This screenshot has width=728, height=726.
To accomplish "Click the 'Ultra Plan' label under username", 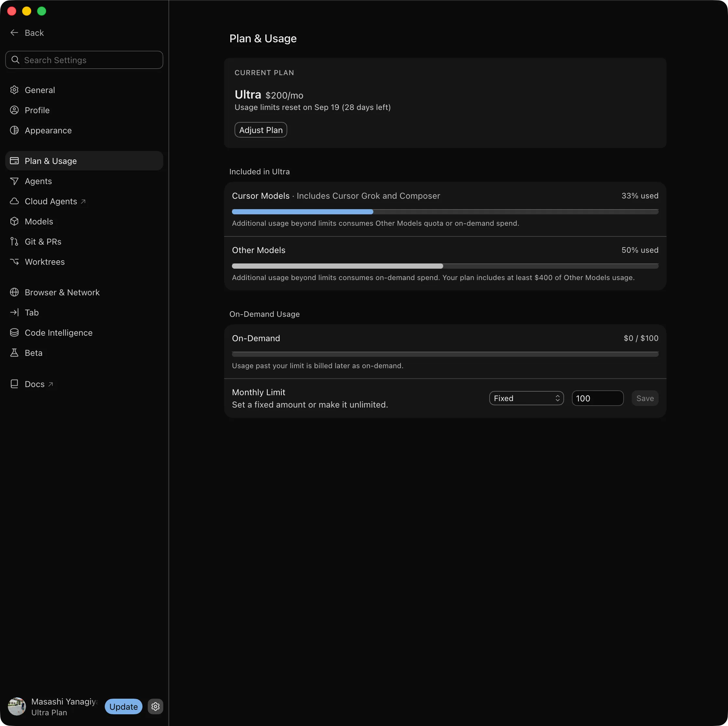I will pyautogui.click(x=49, y=712).
